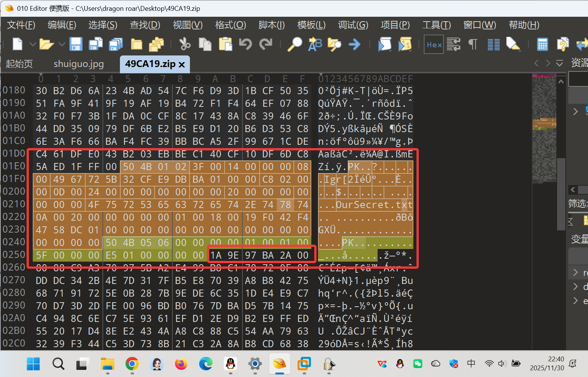588x377 pixels.
Task: Open the 脚本(I) menu
Action: coord(271,25)
